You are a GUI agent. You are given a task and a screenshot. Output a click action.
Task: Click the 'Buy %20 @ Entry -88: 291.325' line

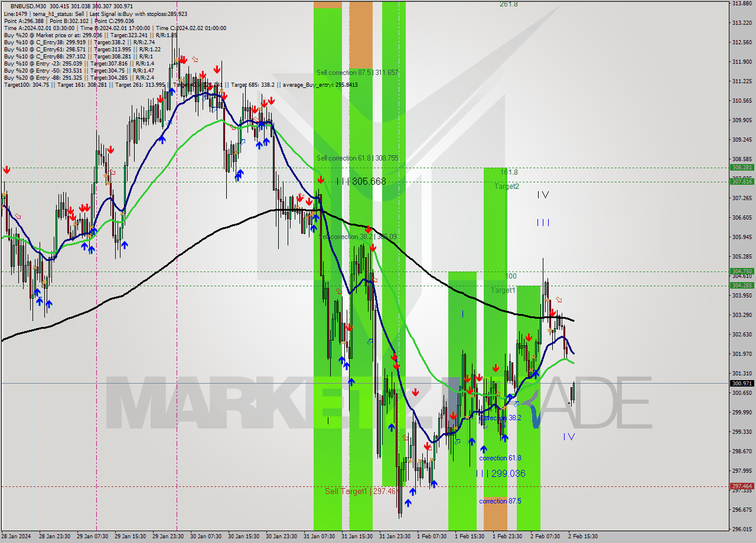(79, 78)
